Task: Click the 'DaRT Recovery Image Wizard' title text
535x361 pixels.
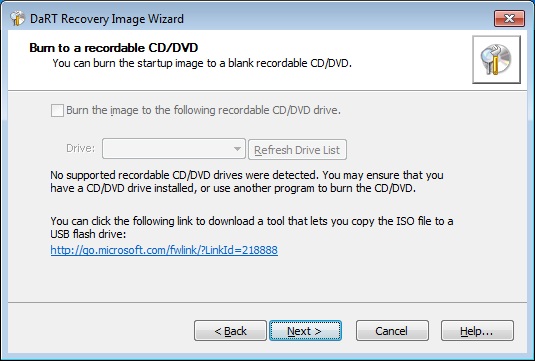Action: 107,18
